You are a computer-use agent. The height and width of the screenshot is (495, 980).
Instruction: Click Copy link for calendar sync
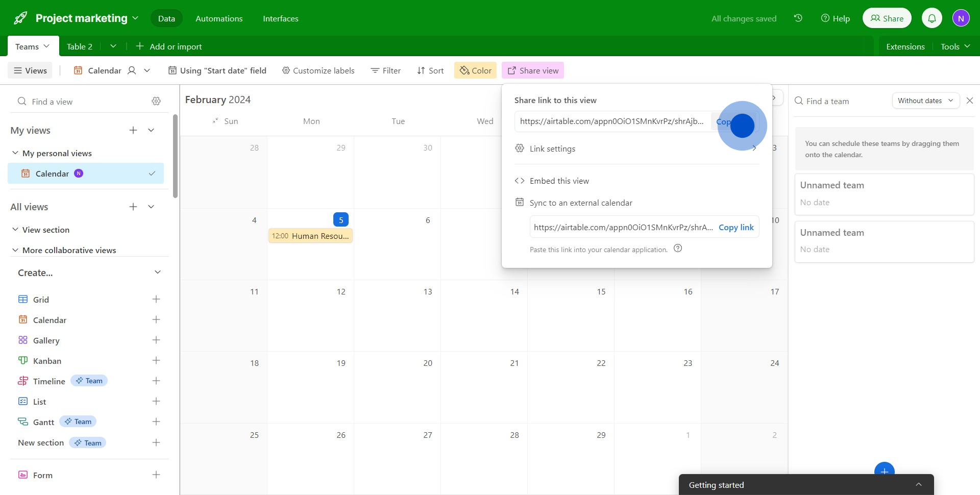coord(736,227)
